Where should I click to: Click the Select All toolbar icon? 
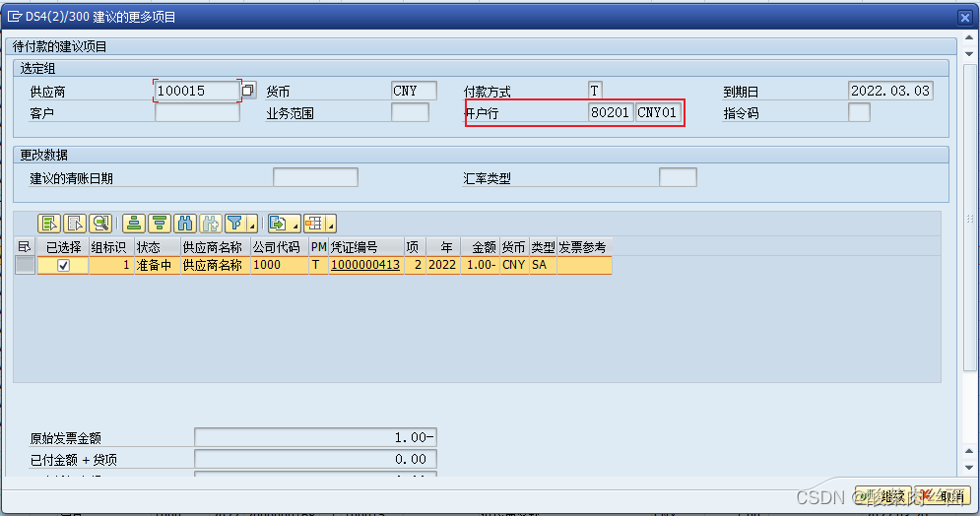coord(49,223)
